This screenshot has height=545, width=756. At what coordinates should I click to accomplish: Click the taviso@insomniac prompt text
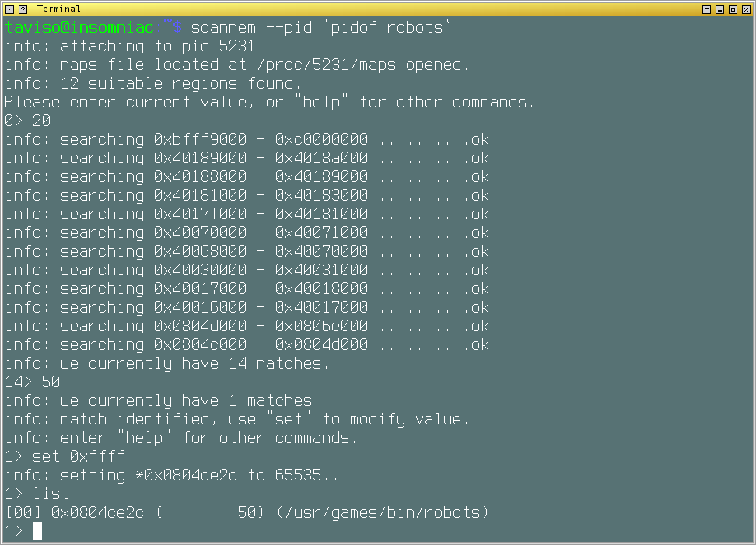(79, 27)
